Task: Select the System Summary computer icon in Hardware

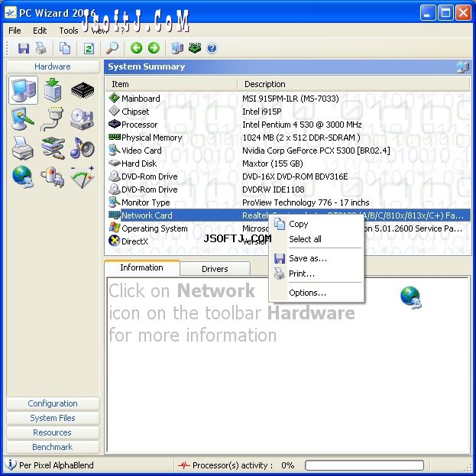Action: (23, 90)
